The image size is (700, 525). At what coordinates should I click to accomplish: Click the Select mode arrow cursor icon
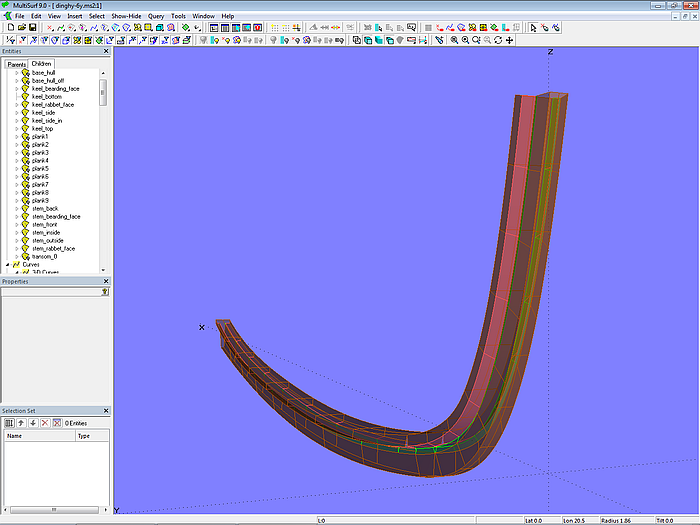533,28
